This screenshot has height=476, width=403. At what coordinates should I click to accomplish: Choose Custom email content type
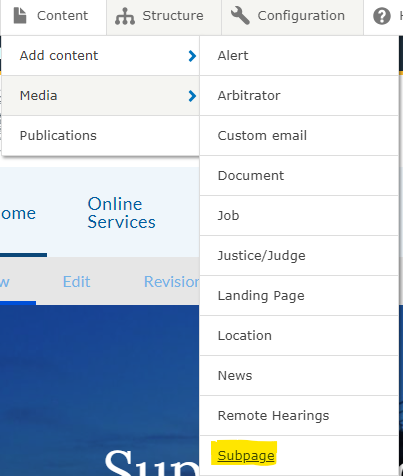point(299,136)
